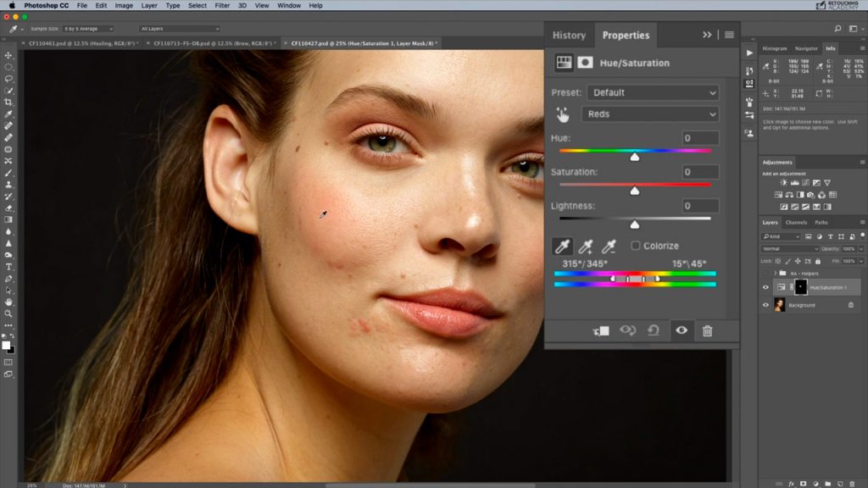The width and height of the screenshot is (868, 488).
Task: Select the add-to-sample eyedropper with plus sign
Action: 585,247
